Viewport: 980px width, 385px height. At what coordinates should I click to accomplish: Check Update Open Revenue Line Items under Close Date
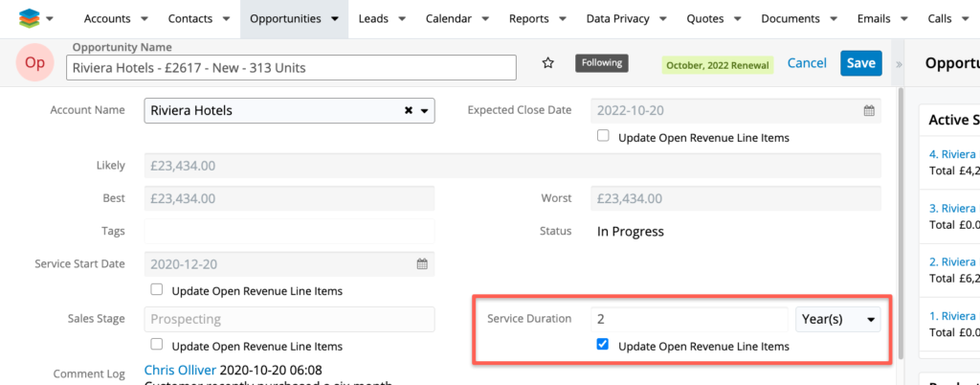pos(603,136)
